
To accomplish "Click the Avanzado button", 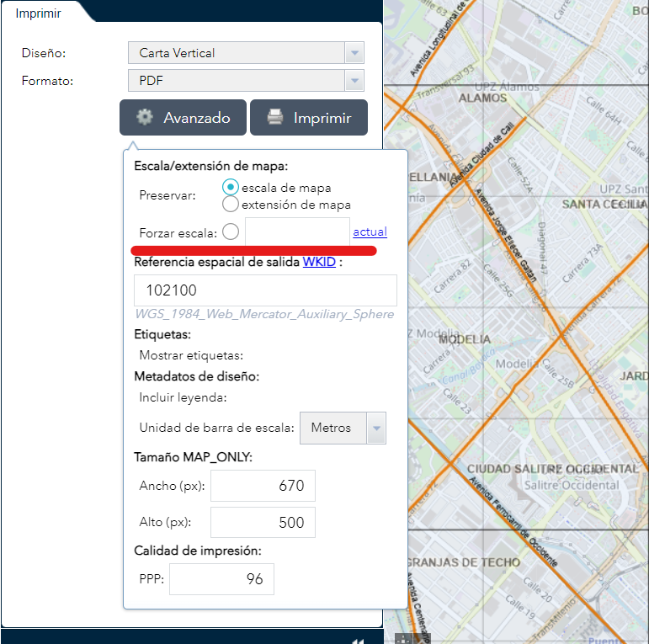I will [x=183, y=118].
